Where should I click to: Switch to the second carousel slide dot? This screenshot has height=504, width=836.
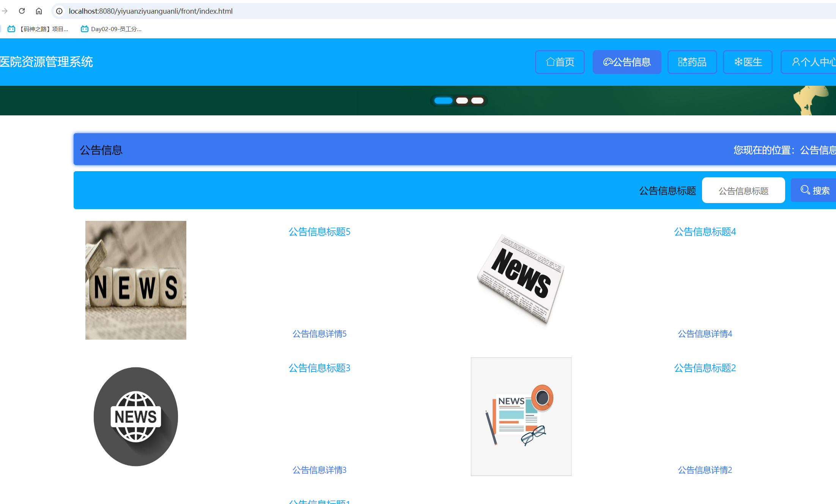click(462, 101)
